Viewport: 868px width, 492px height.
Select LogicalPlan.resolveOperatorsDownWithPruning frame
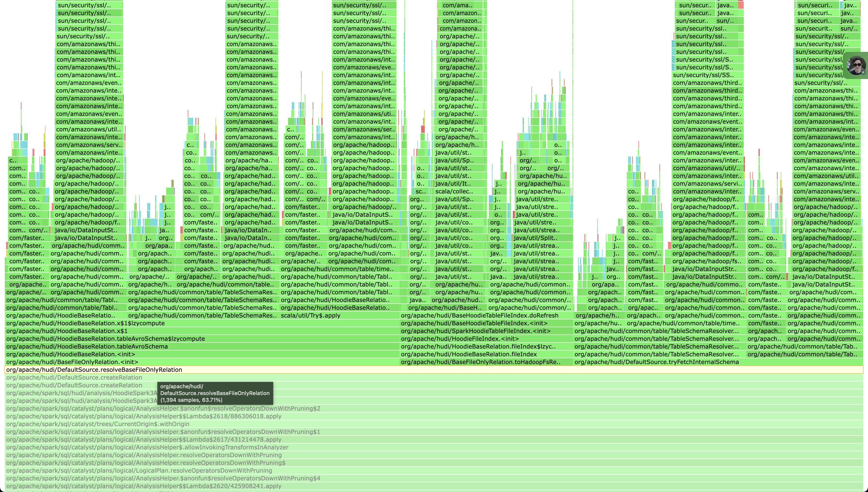[139, 471]
